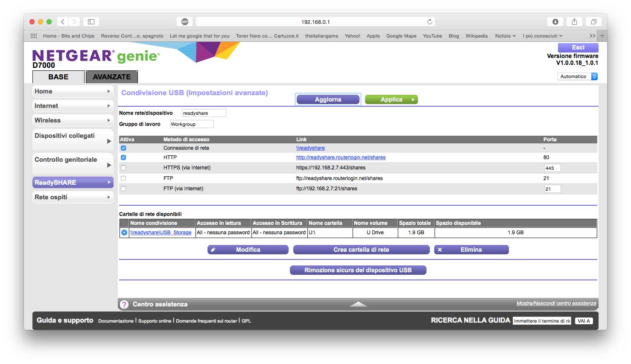
Task: Open the Wikipedia bookmark
Action: (x=476, y=36)
